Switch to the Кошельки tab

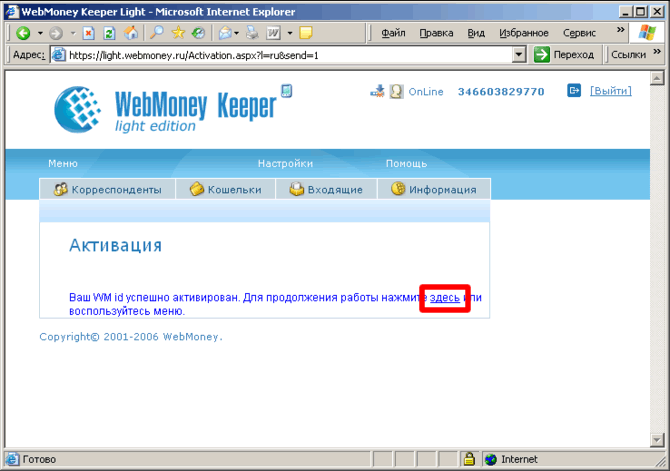[226, 189]
